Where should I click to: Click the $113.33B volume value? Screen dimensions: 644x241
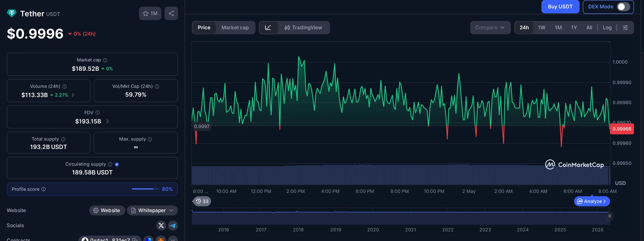coord(35,95)
